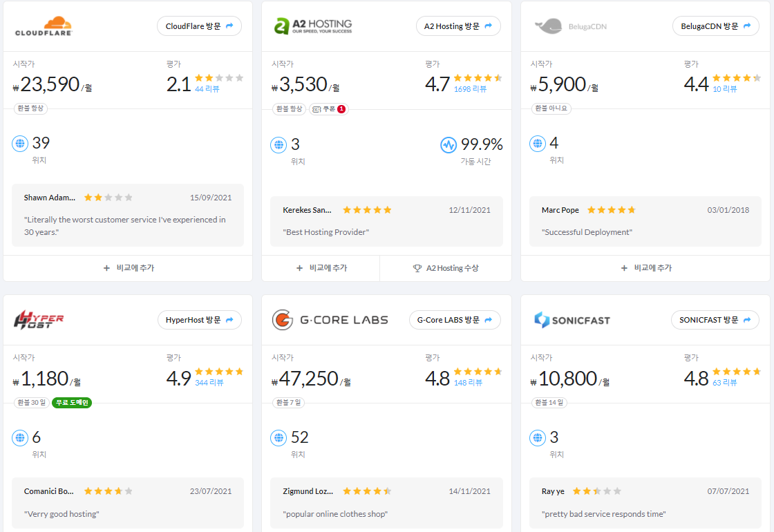Click the globe locations icon on SONICFAST card

[537, 438]
